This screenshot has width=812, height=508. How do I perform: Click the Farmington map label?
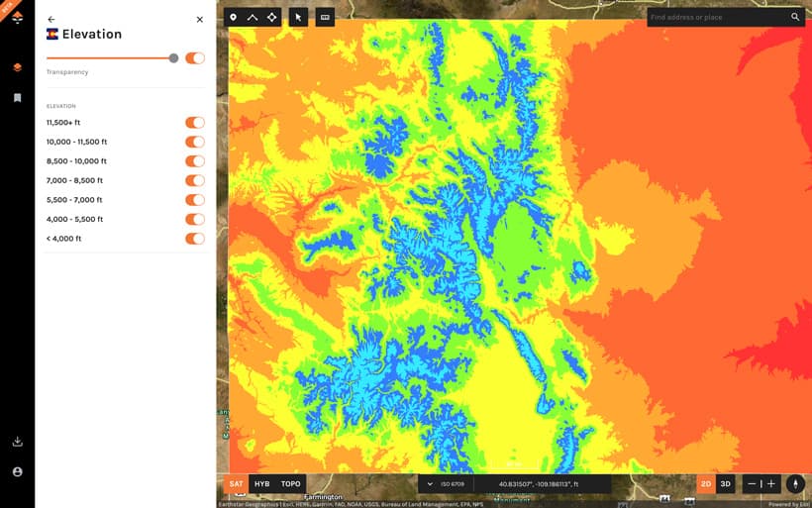coord(323,497)
